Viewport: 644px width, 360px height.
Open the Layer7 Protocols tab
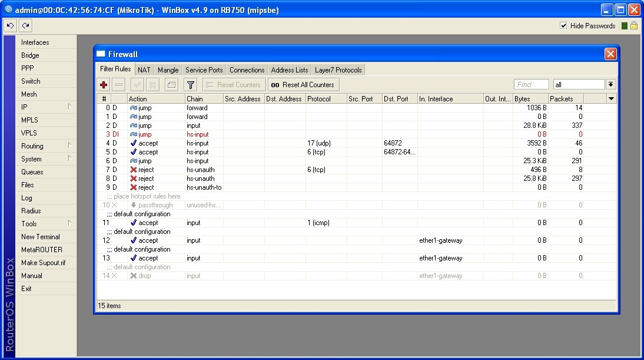click(x=338, y=70)
